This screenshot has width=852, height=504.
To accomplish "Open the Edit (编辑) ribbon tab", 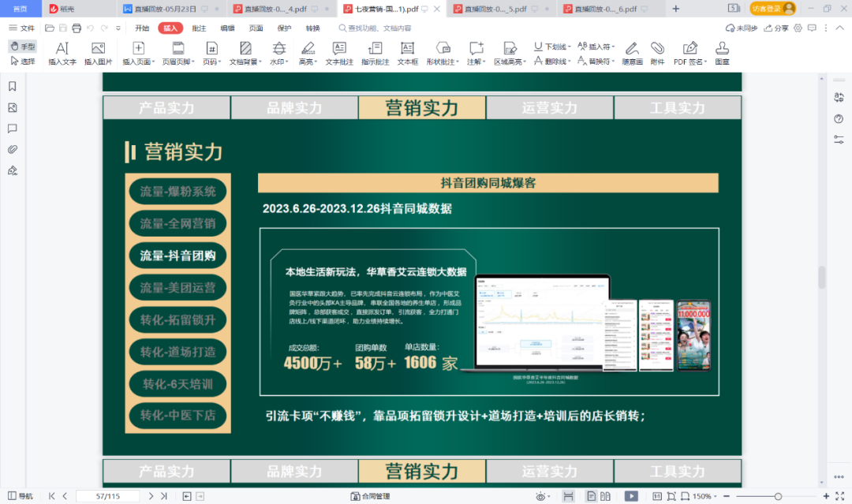I will tap(227, 28).
